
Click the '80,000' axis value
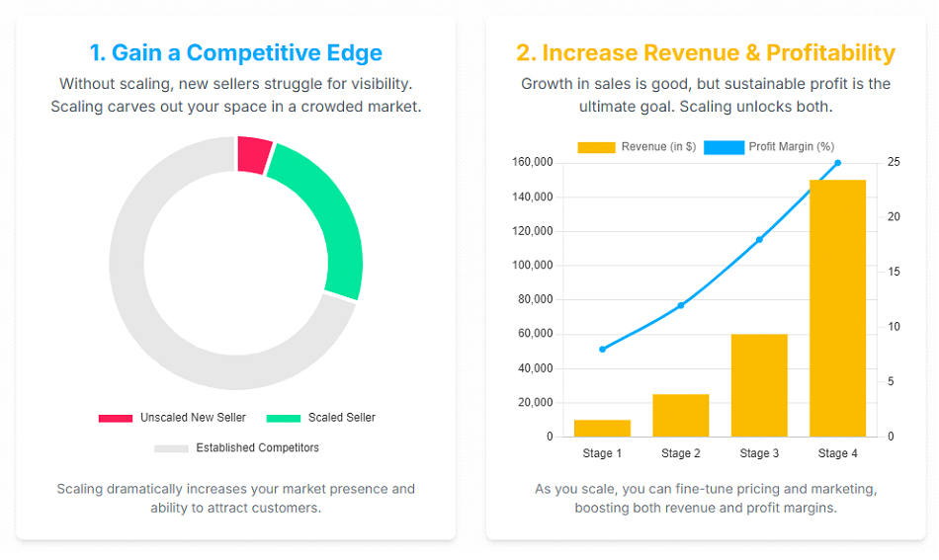pyautogui.click(x=536, y=299)
